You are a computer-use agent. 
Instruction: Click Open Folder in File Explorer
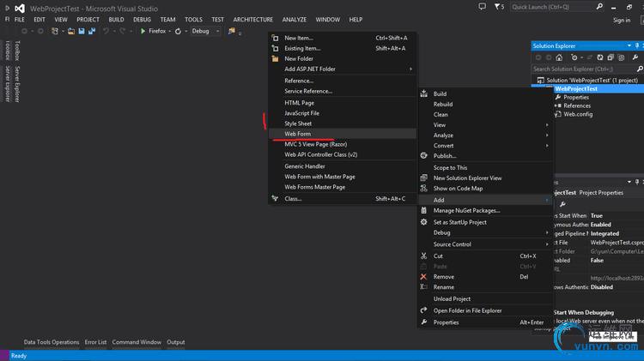pyautogui.click(x=485, y=310)
